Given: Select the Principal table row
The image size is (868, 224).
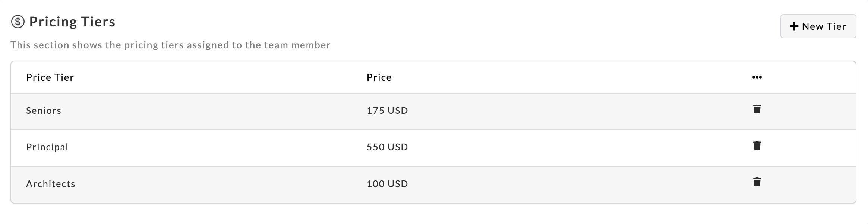Looking at the screenshot, I should 559,148.
